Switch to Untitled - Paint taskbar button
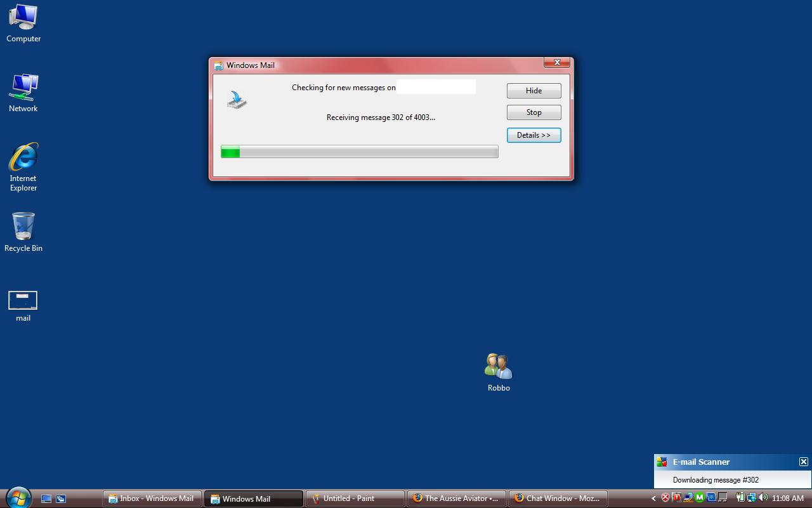The image size is (812, 508). [355, 498]
